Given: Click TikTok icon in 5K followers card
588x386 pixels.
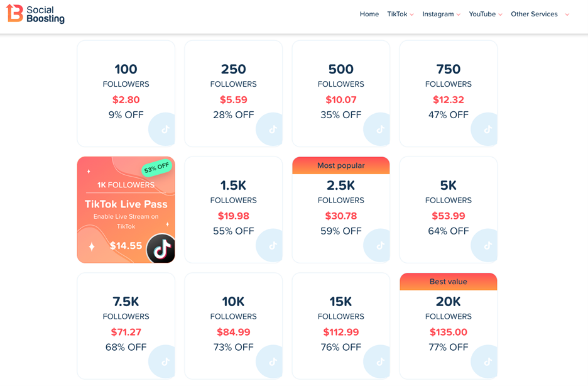Looking at the screenshot, I should tap(487, 245).
